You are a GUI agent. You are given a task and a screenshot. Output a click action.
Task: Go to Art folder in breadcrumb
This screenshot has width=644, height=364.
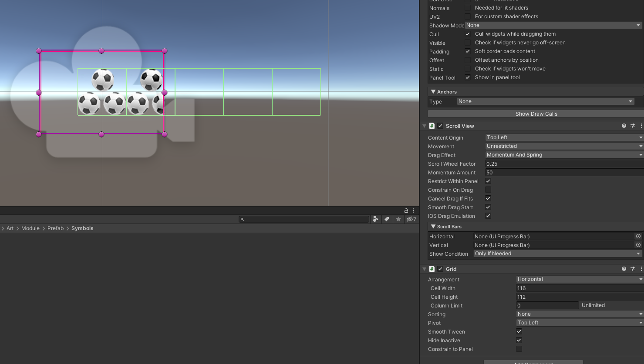tap(10, 228)
